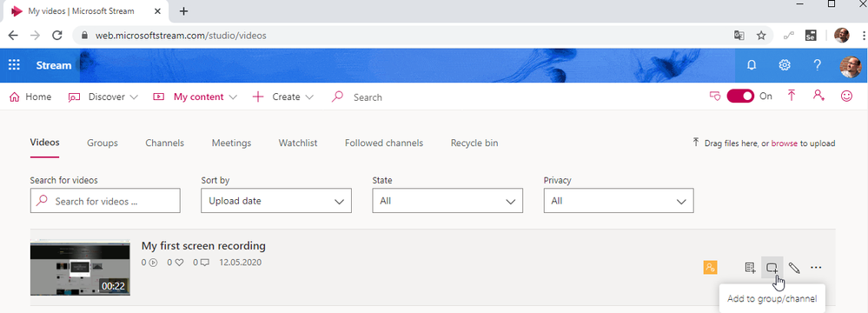Click the link extension icon in Chrome toolbar

789,36
